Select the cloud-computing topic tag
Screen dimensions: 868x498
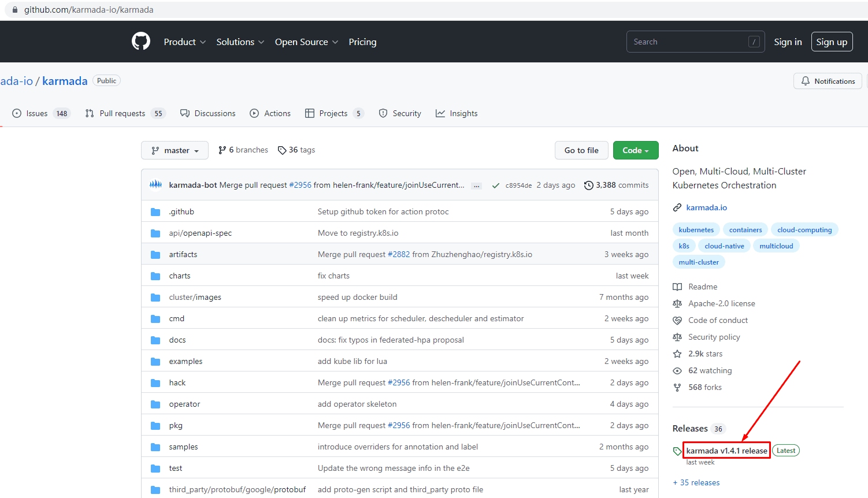[804, 230]
